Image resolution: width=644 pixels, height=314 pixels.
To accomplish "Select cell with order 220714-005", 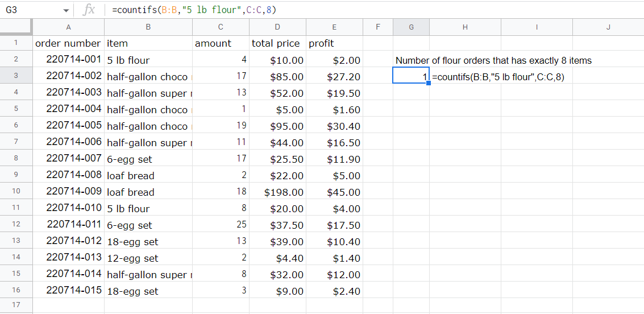I will point(68,125).
